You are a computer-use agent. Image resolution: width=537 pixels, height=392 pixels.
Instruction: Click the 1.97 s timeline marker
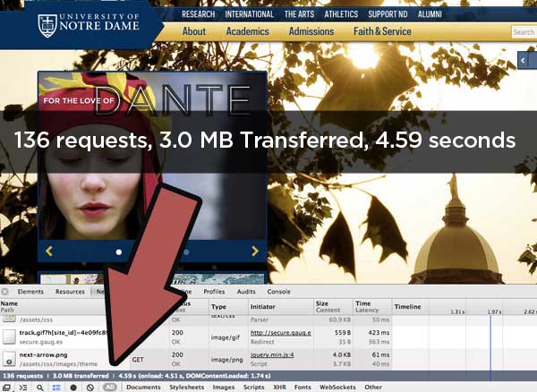pyautogui.click(x=494, y=311)
